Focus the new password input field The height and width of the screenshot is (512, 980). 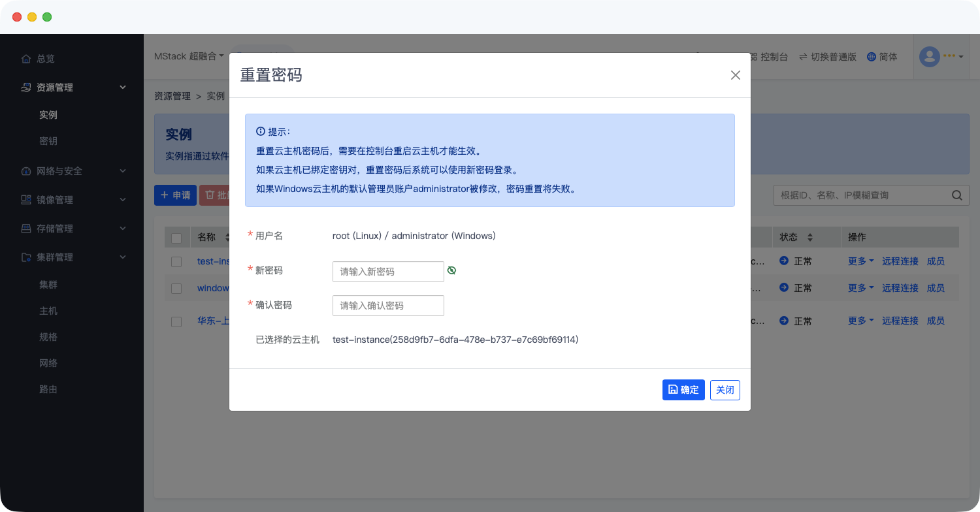(x=388, y=272)
